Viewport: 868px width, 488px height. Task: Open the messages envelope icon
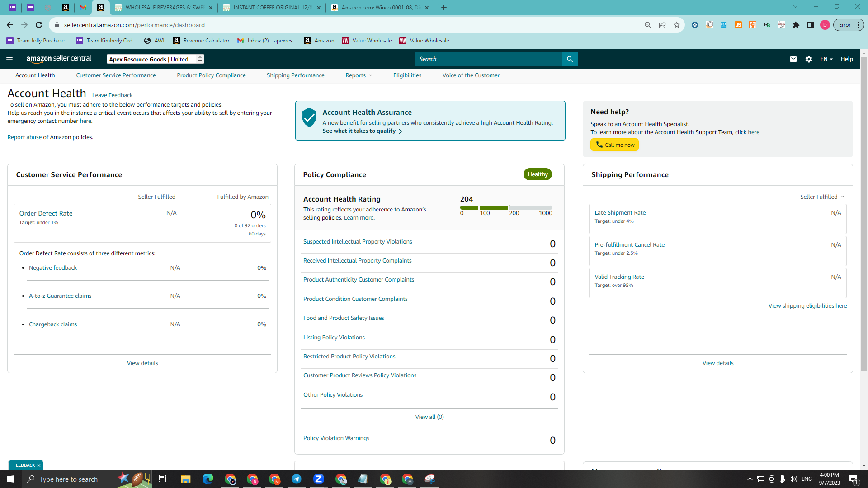(x=793, y=59)
